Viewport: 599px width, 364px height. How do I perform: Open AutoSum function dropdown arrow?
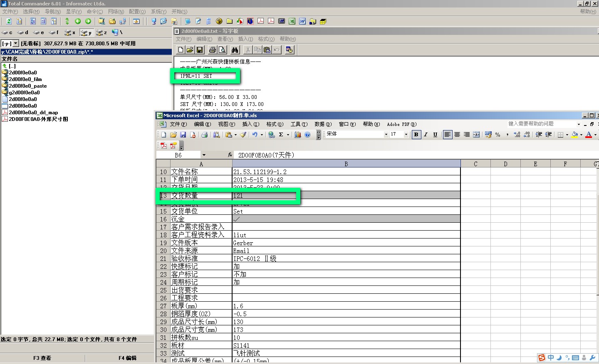pyautogui.click(x=288, y=135)
